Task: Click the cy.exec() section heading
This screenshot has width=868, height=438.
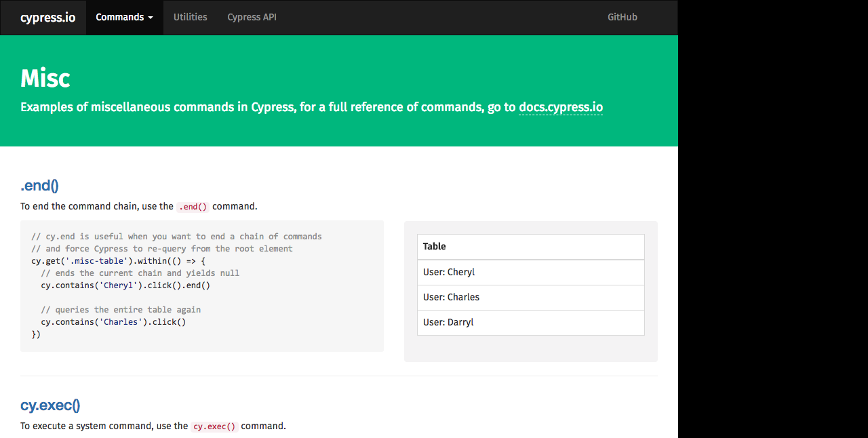Action: click(x=50, y=405)
